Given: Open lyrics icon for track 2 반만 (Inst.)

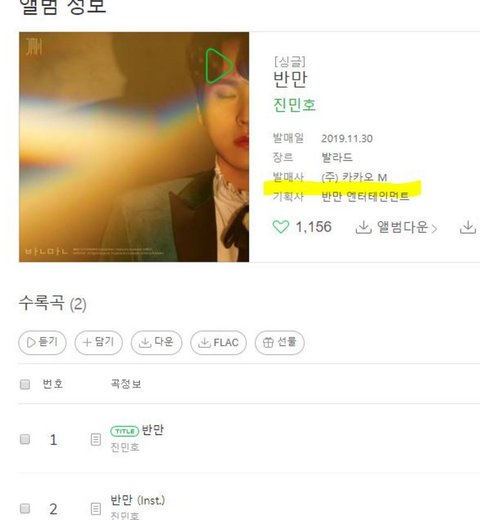Looking at the screenshot, I should coord(96,509).
